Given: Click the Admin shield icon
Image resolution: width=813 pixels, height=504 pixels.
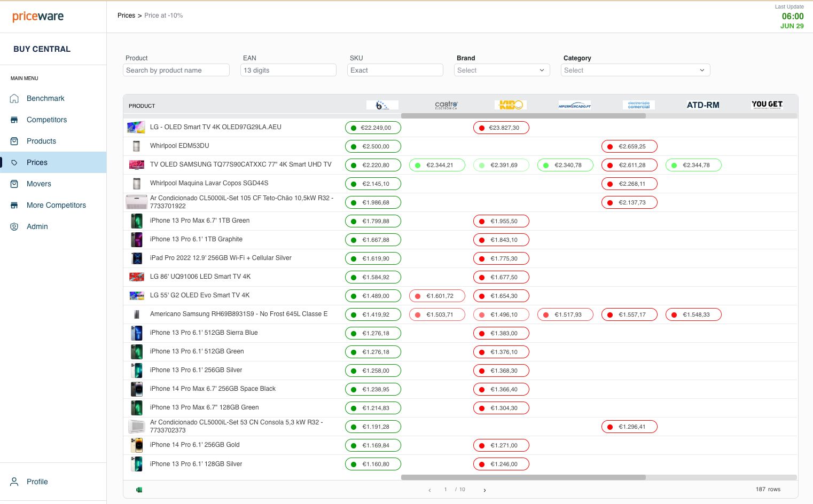Looking at the screenshot, I should click(14, 226).
